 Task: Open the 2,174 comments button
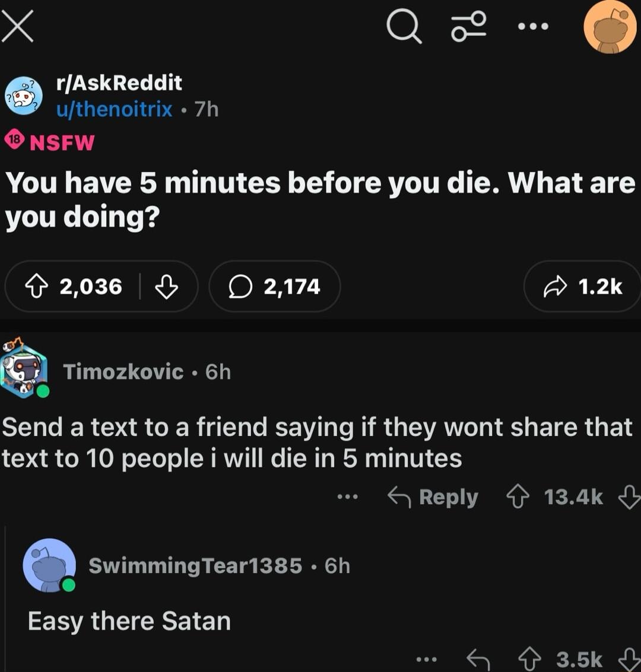[x=275, y=287]
